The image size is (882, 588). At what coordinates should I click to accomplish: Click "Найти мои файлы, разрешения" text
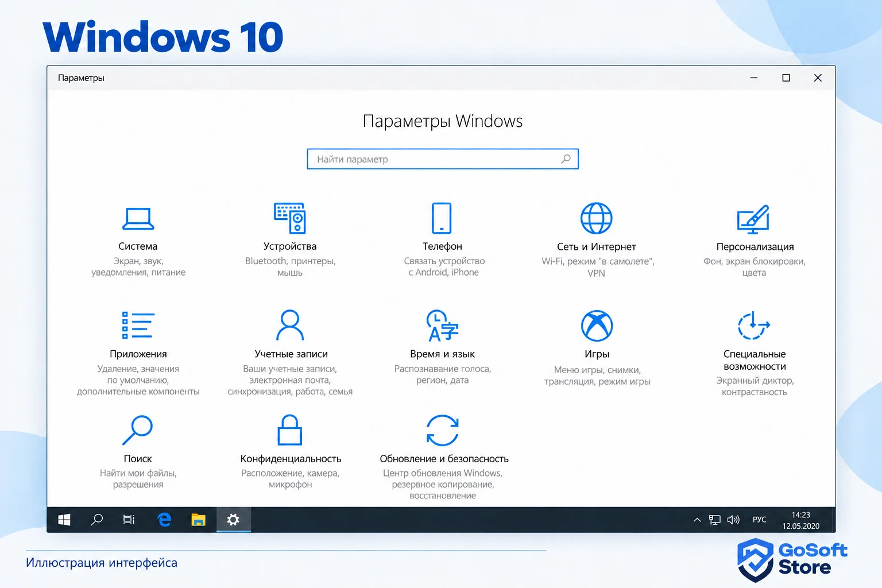point(138,479)
